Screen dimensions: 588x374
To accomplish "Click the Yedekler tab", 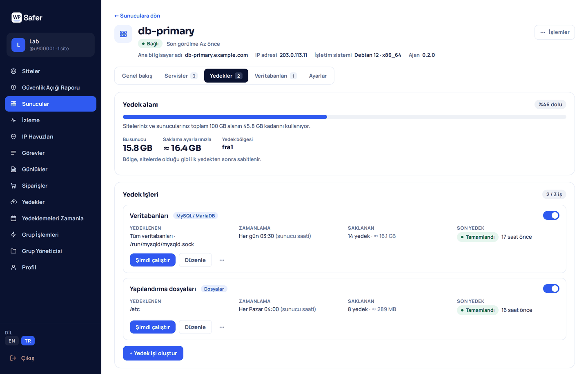I will pos(226,76).
